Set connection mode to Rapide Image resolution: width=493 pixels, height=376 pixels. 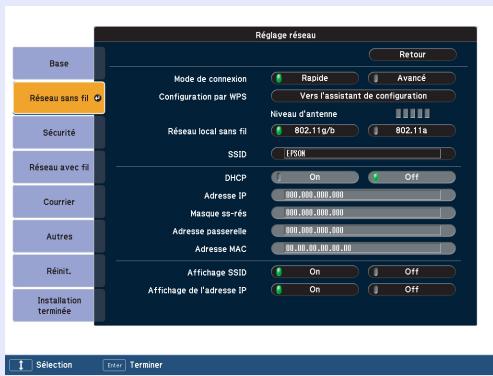pyautogui.click(x=315, y=78)
